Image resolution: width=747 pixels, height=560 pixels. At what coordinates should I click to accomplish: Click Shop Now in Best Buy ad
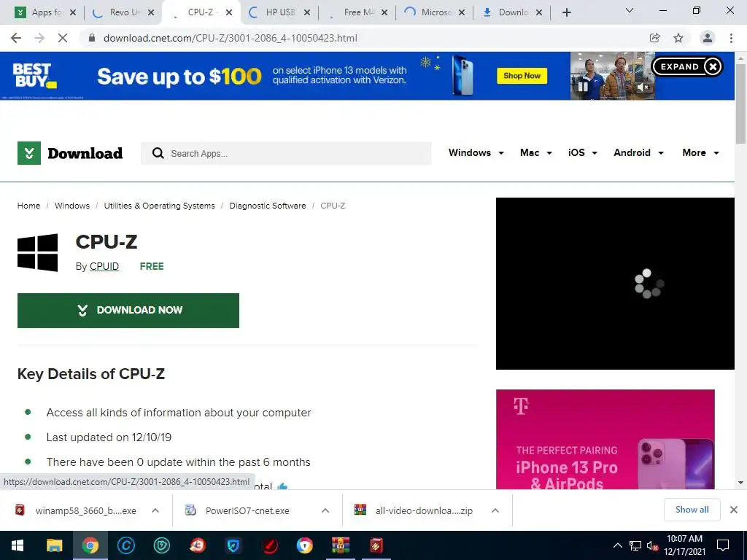[522, 76]
